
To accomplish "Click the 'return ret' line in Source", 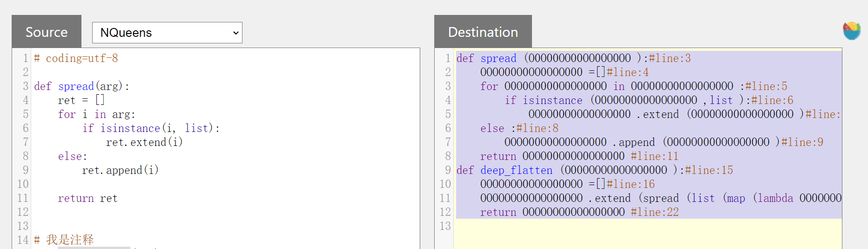I will [x=87, y=198].
